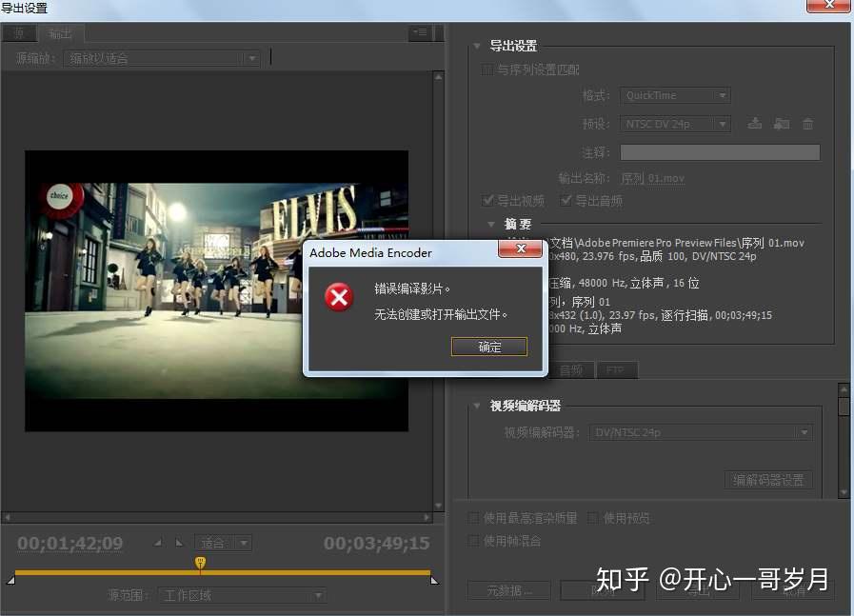Click the import preset folder icon

tap(782, 124)
